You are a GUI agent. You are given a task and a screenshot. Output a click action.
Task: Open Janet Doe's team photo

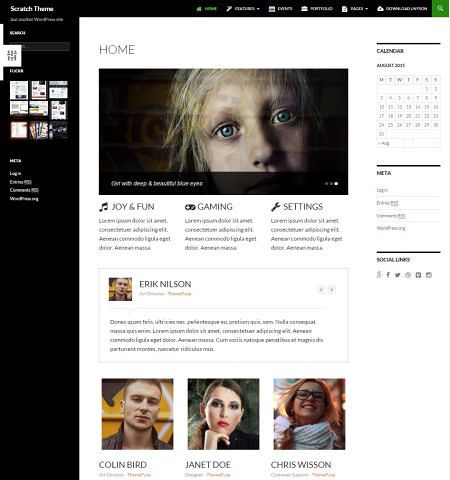pyautogui.click(x=223, y=414)
